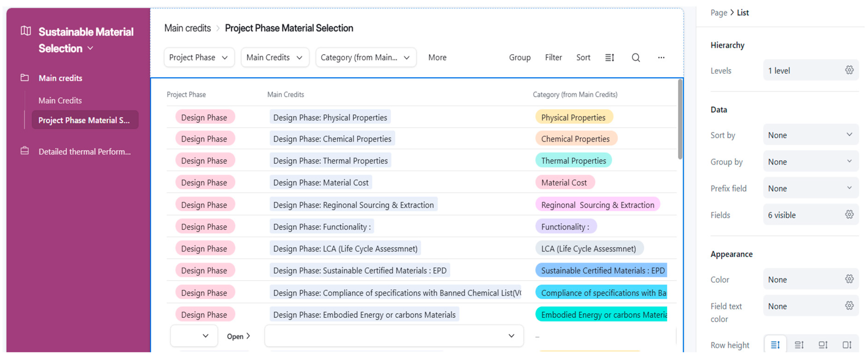Screen dimensions: 868x362
Task: Click the Filter toolbar button
Action: 553,58
